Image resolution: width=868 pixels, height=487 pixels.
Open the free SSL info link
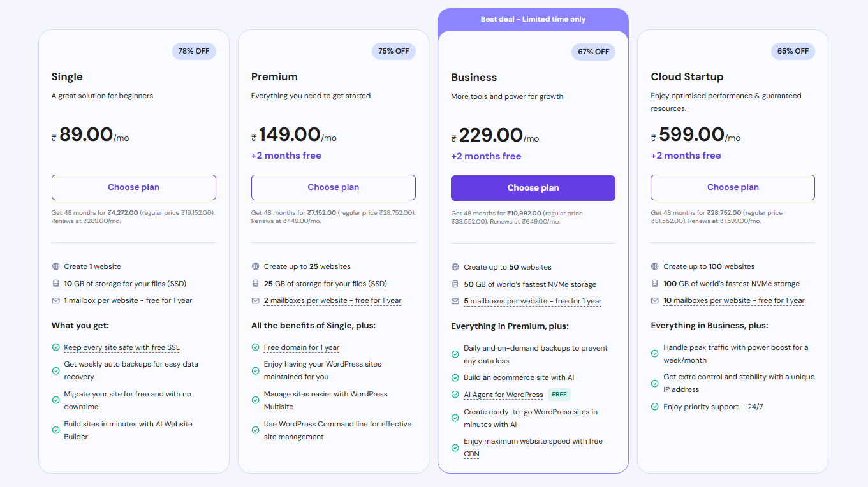click(122, 348)
